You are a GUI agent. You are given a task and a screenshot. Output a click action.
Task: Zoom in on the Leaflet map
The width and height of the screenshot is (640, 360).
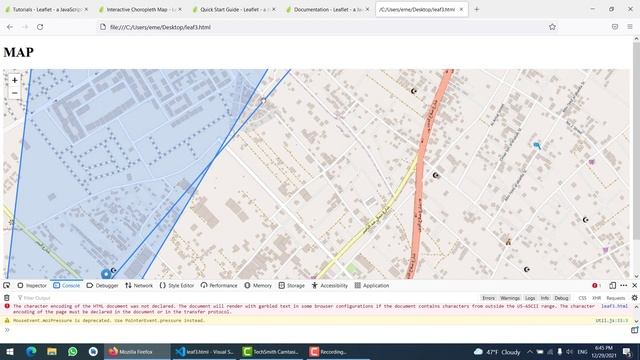tap(15, 80)
